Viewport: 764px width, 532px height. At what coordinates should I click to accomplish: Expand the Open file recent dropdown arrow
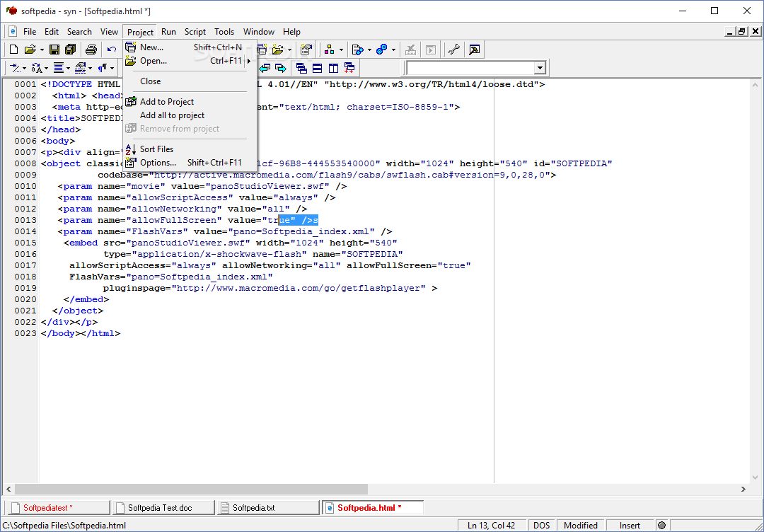point(42,50)
